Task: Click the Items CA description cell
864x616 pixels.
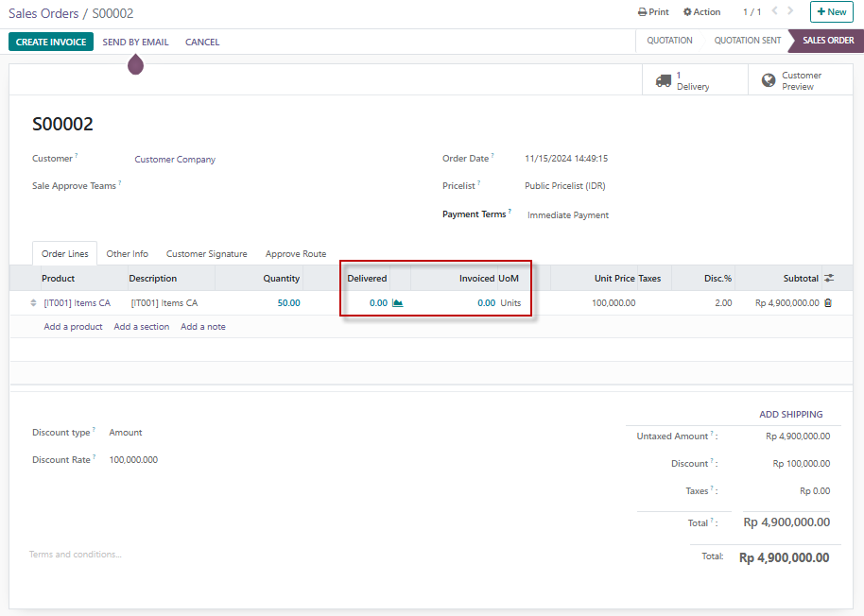Action: [164, 302]
